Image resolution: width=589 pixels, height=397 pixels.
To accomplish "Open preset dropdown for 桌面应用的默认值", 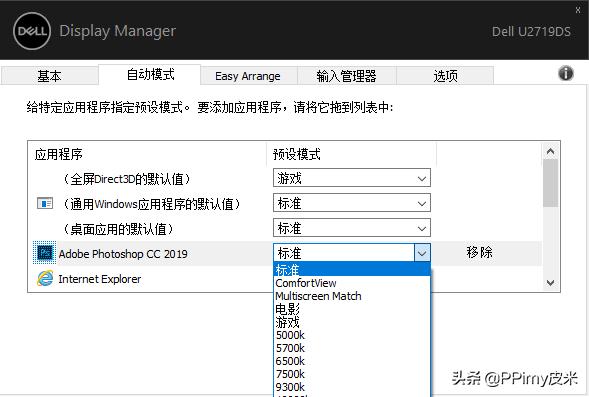I will pyautogui.click(x=352, y=228).
